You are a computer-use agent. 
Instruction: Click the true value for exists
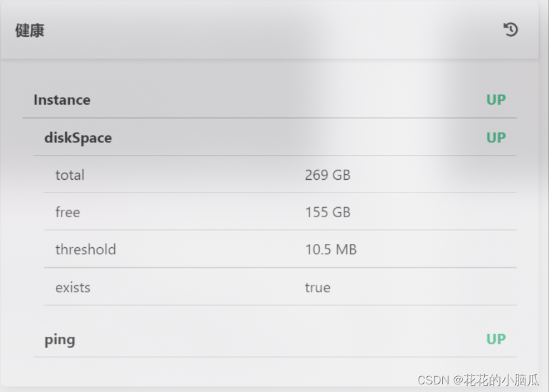pyautogui.click(x=317, y=287)
